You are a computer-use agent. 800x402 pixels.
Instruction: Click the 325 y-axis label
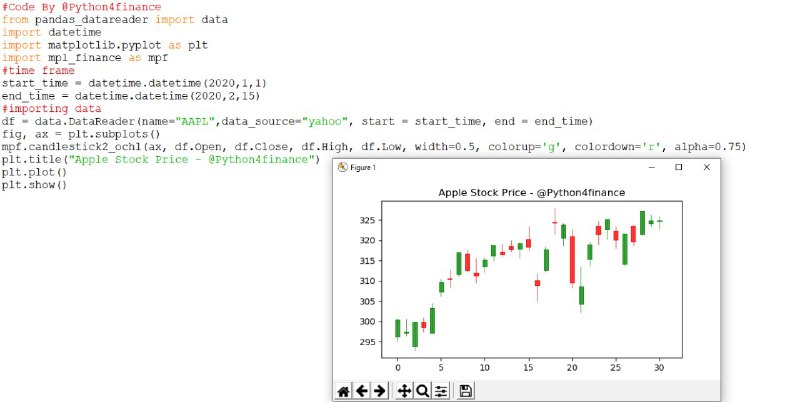[x=367, y=220]
